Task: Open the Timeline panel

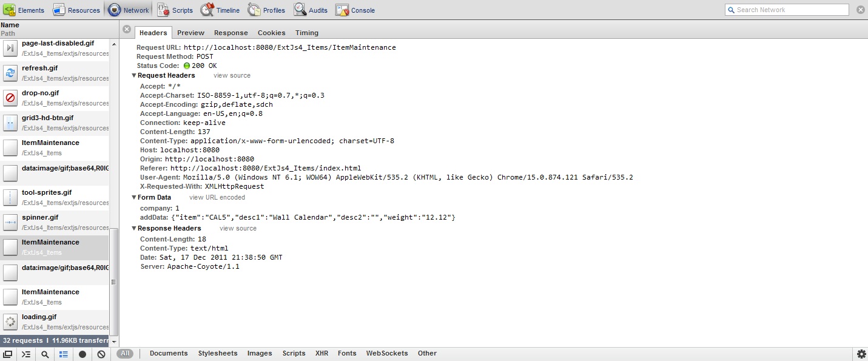Action: (x=220, y=10)
